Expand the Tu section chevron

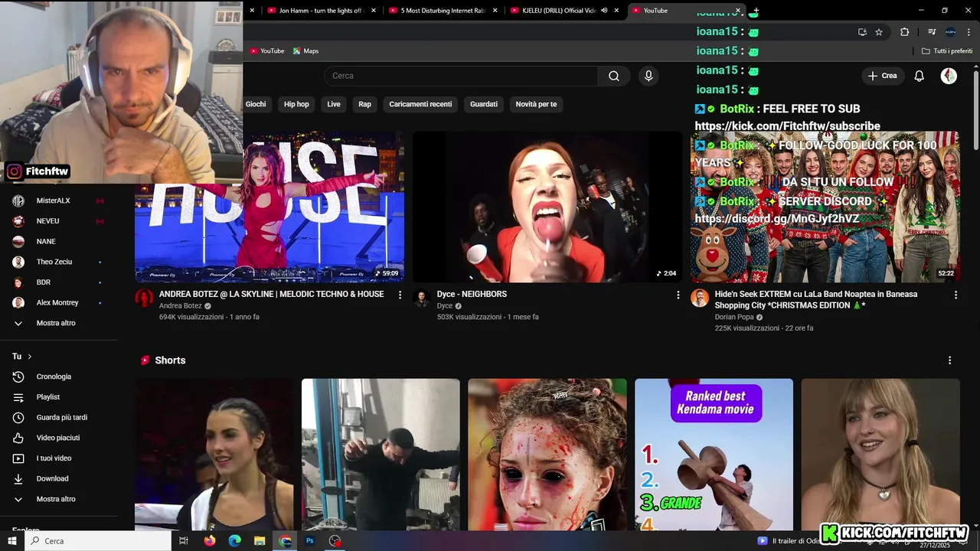tap(30, 357)
